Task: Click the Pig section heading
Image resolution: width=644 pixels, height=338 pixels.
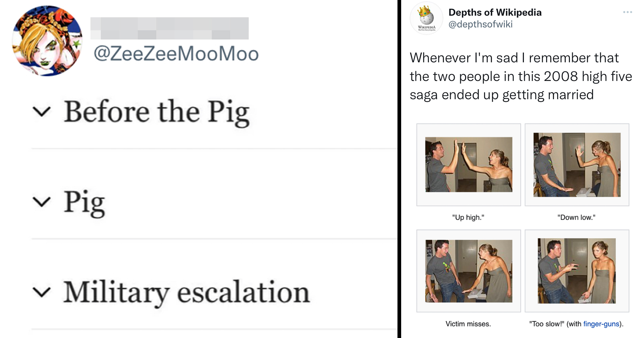Action: tap(84, 202)
